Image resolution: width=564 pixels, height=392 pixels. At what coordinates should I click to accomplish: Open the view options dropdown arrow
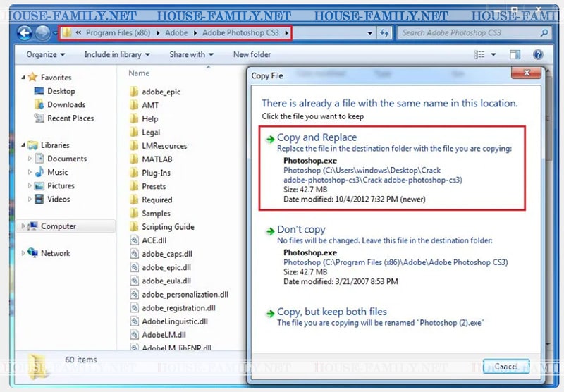[x=493, y=55]
